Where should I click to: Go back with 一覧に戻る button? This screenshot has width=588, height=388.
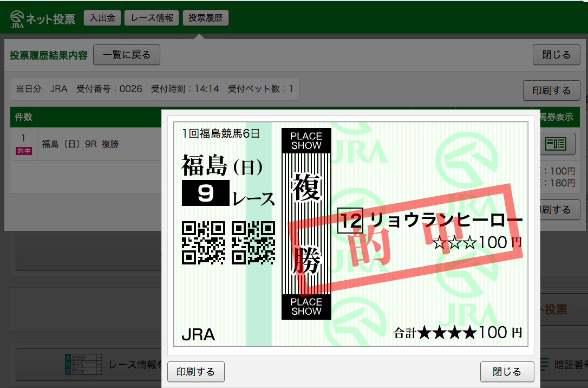pyautogui.click(x=127, y=55)
